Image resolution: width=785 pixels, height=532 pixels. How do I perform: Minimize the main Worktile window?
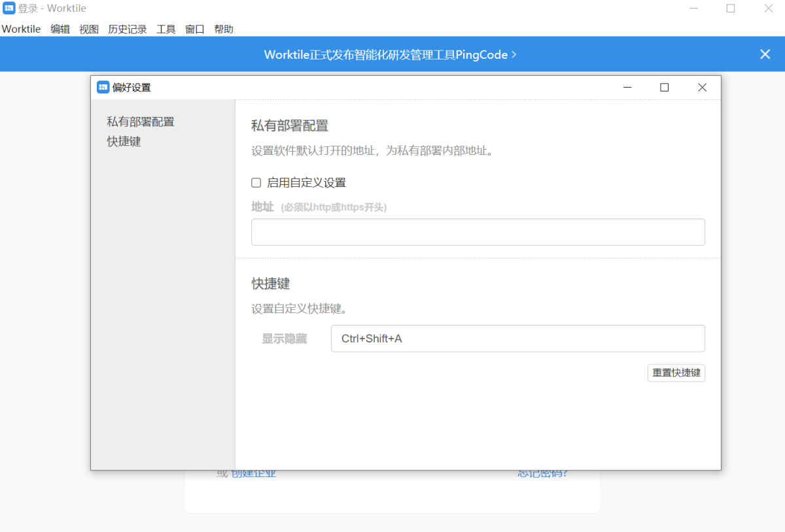693,8
